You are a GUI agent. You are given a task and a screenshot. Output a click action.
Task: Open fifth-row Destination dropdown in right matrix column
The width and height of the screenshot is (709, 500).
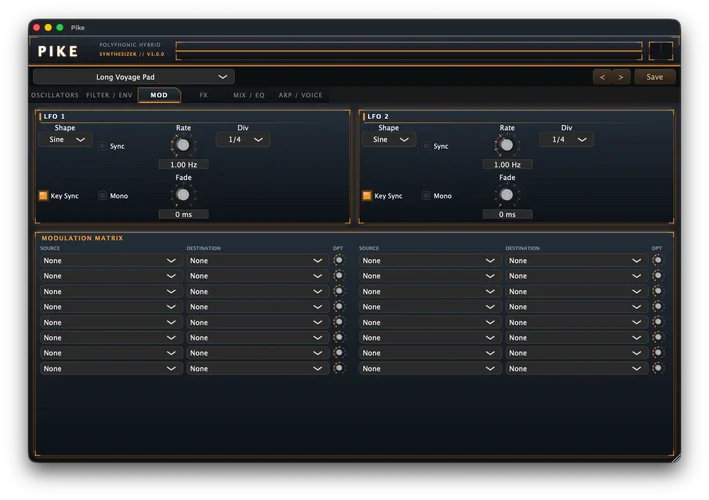tap(577, 322)
